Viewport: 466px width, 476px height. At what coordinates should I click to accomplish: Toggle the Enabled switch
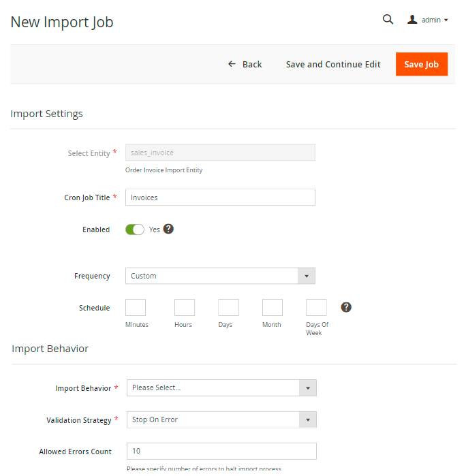(135, 229)
